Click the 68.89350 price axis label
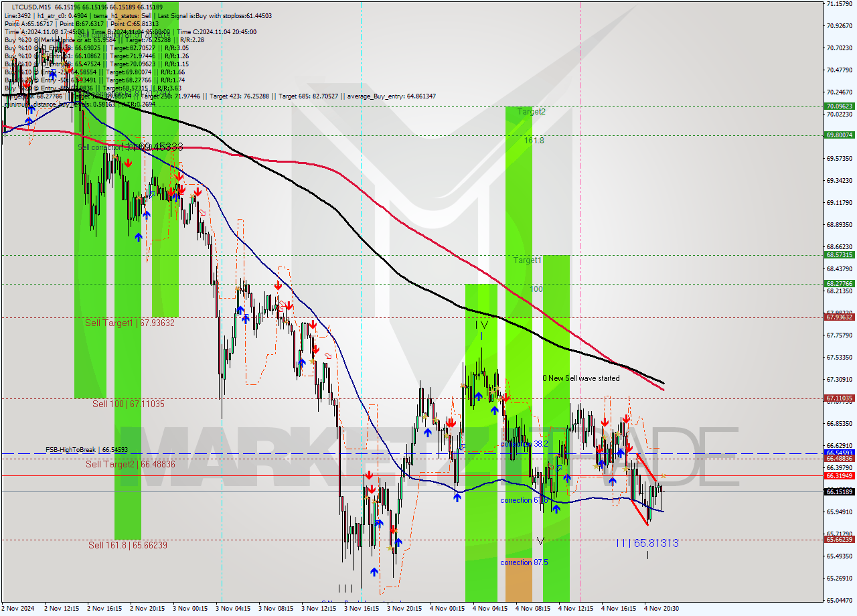The height and width of the screenshot is (616, 857). (840, 224)
